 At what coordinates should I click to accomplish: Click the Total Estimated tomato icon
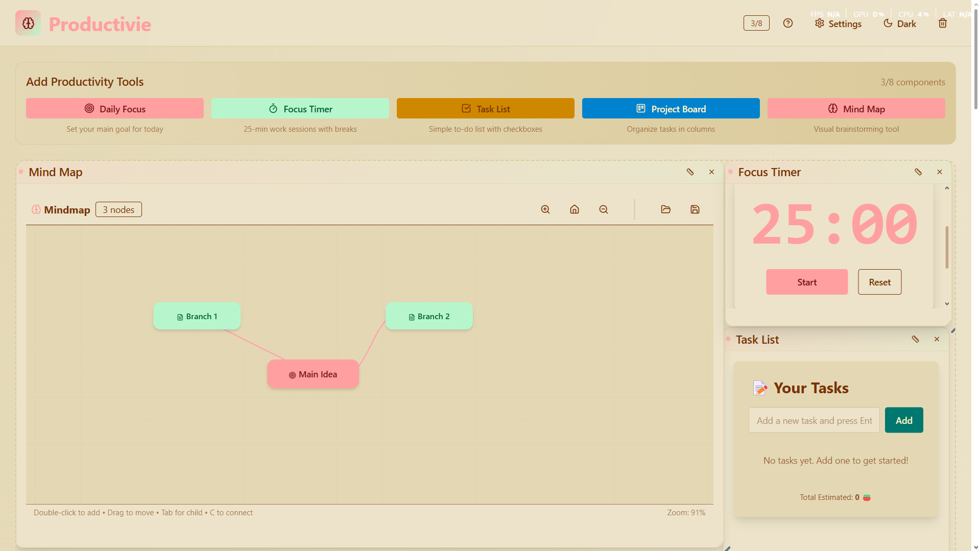[867, 497]
